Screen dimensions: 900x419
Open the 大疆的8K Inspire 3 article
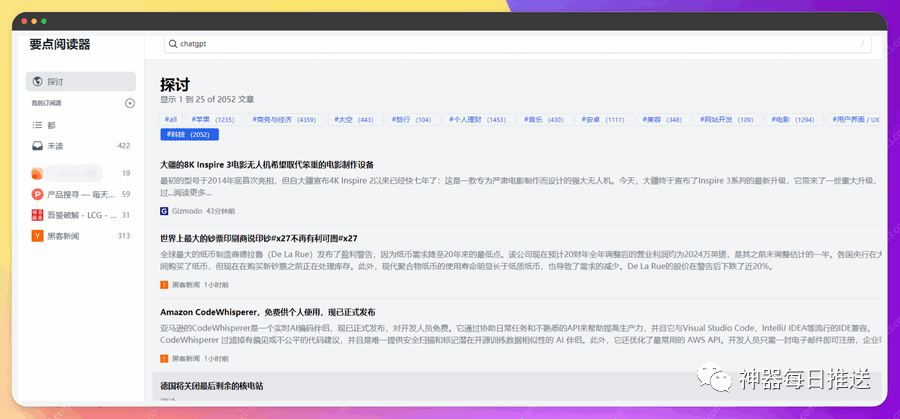point(267,165)
